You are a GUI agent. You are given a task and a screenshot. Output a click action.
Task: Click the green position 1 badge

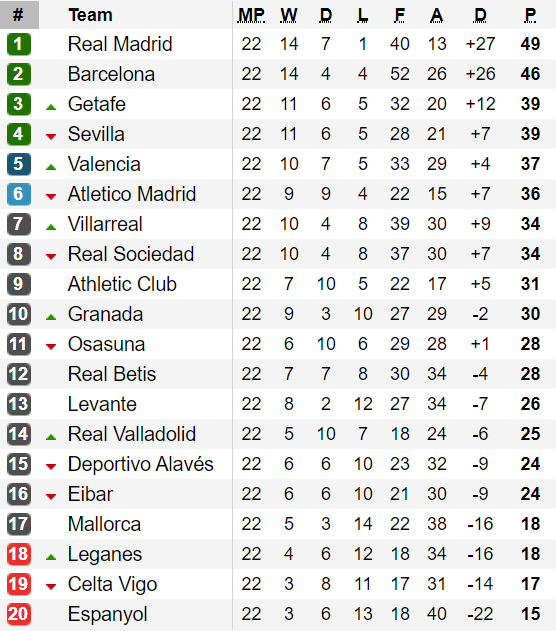[19, 44]
